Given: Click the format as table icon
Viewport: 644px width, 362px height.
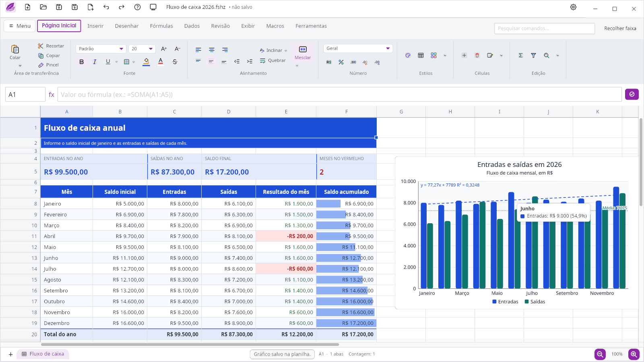Looking at the screenshot, I should coord(421,56).
